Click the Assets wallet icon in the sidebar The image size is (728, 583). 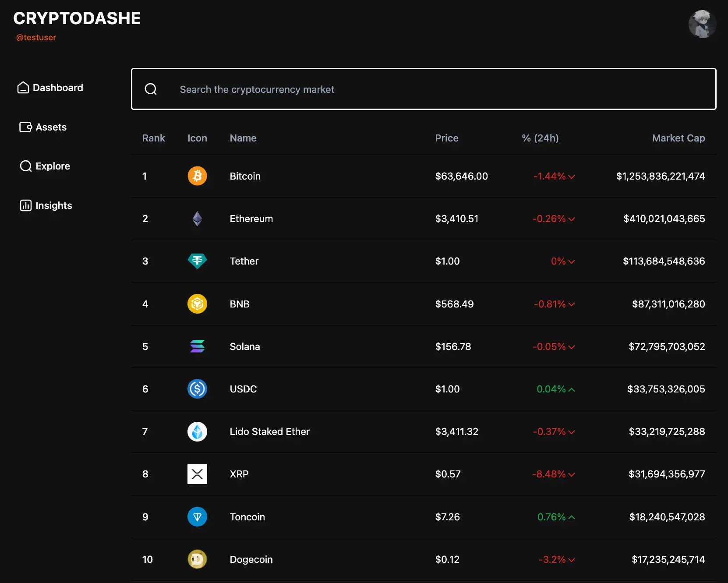click(x=25, y=127)
